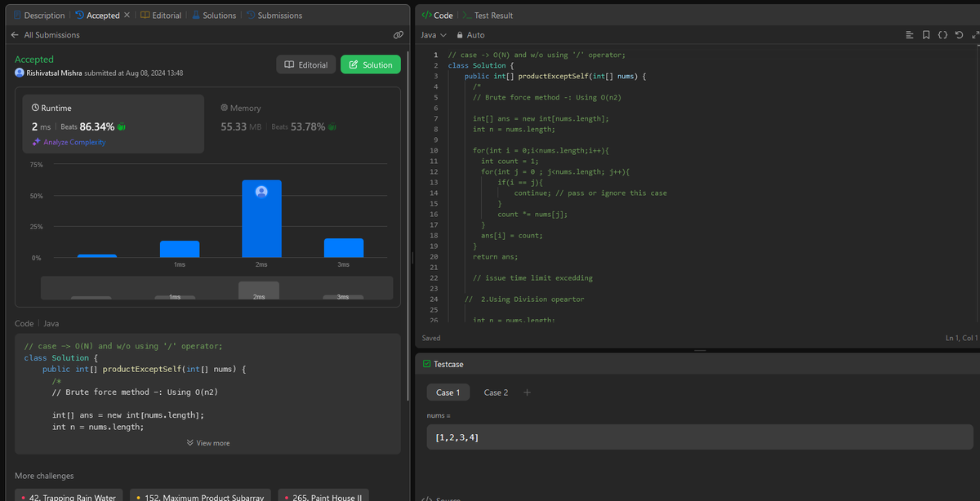Screen dimensions: 980x501
Task: Click the Runtime clock icon
Action: (35, 108)
